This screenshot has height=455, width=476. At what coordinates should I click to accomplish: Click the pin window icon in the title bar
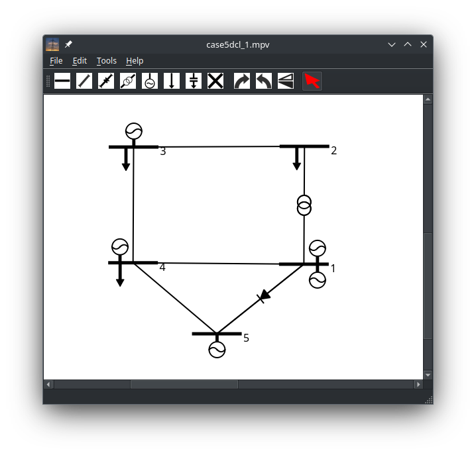tap(68, 44)
